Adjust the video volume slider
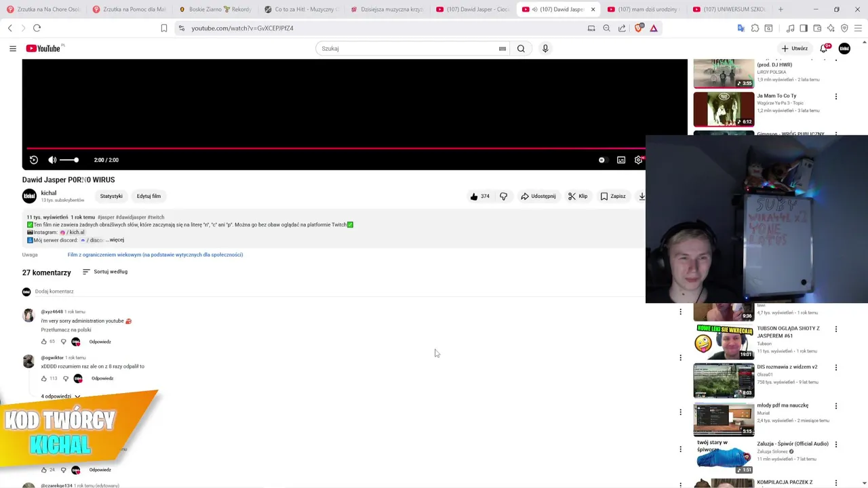The width and height of the screenshot is (868, 488). click(68, 160)
